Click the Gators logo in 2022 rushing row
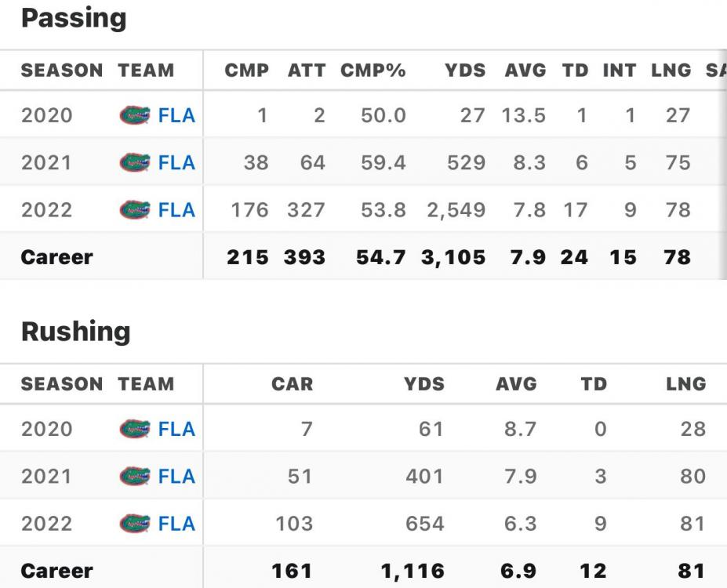 pyautogui.click(x=134, y=524)
